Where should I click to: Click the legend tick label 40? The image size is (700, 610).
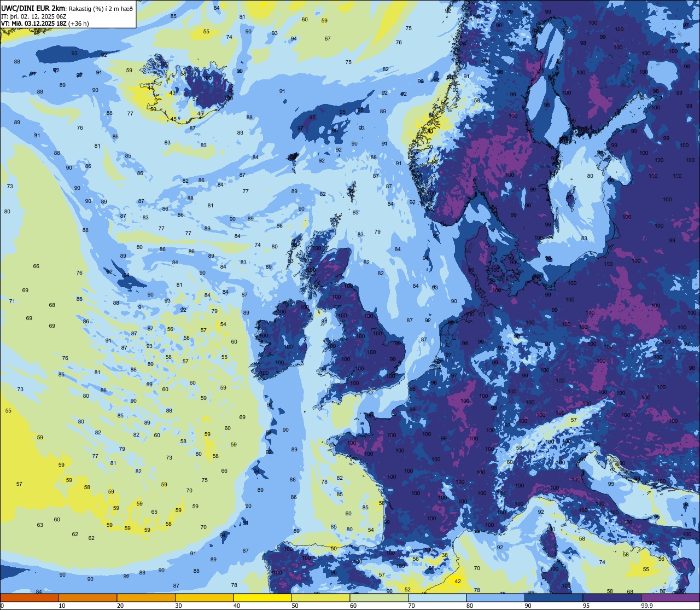[237, 606]
